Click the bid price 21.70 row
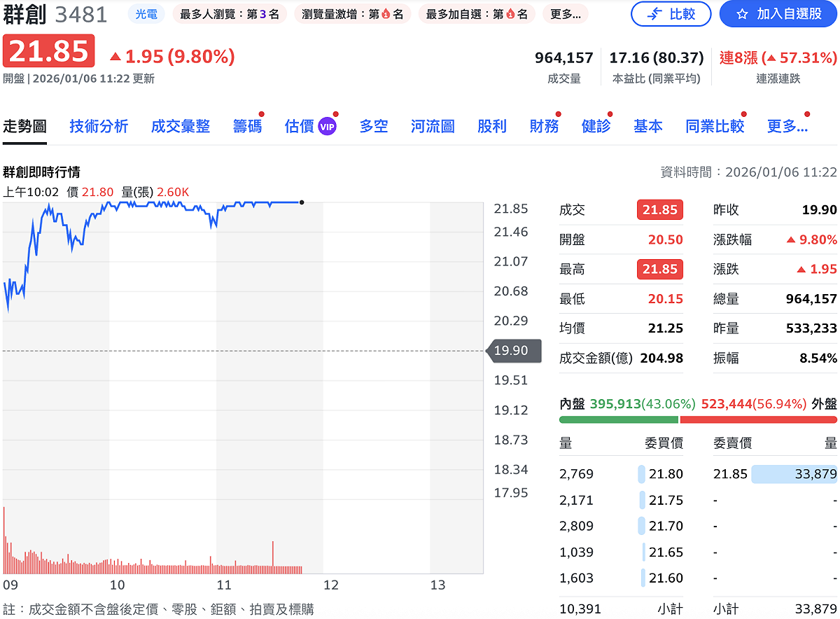Viewport: 840px width, 619px height. 621,526
